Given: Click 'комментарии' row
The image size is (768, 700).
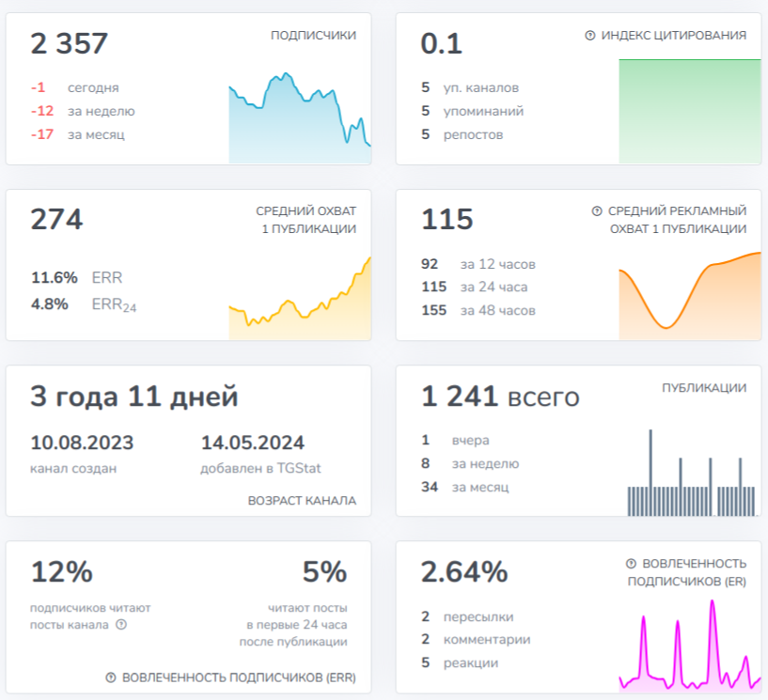Looking at the screenshot, I should coord(476,639).
